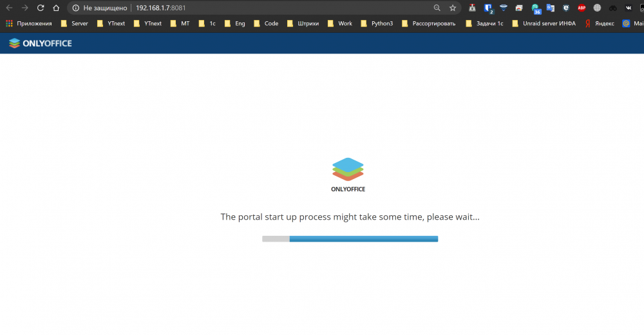Click the portal startup progress bar
The height and width of the screenshot is (335, 644).
point(350,239)
